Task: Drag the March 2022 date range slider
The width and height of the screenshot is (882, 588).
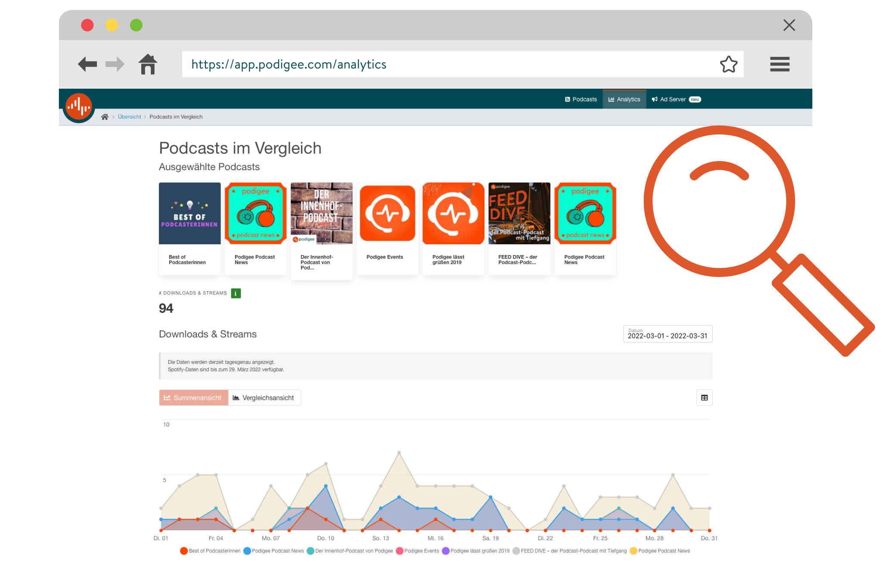Action: click(x=667, y=335)
